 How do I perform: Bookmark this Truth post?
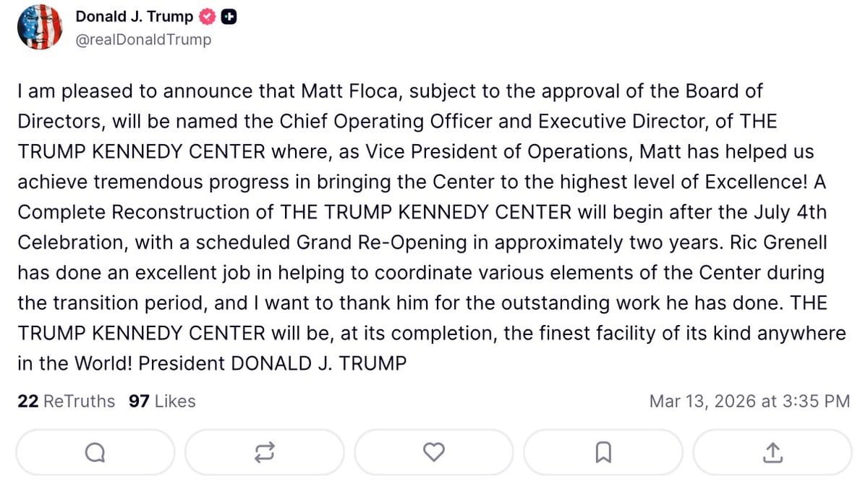point(603,452)
